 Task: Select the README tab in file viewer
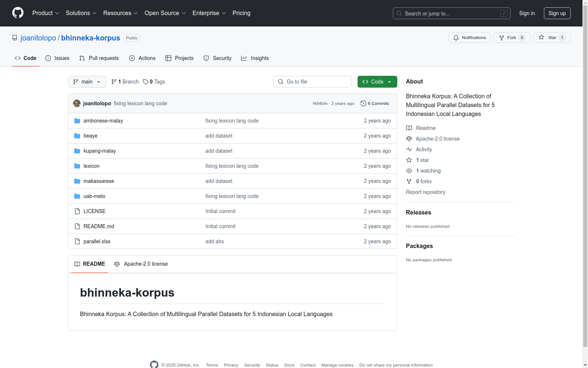[x=90, y=264]
